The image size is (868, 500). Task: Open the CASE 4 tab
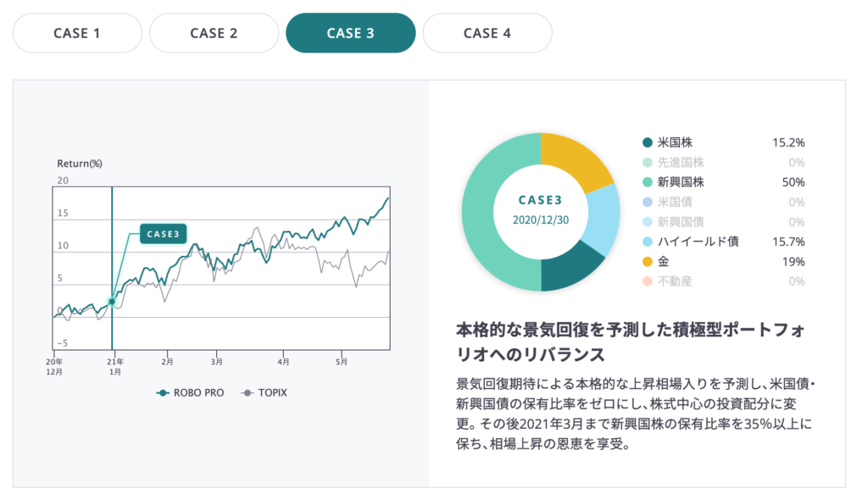(x=487, y=33)
